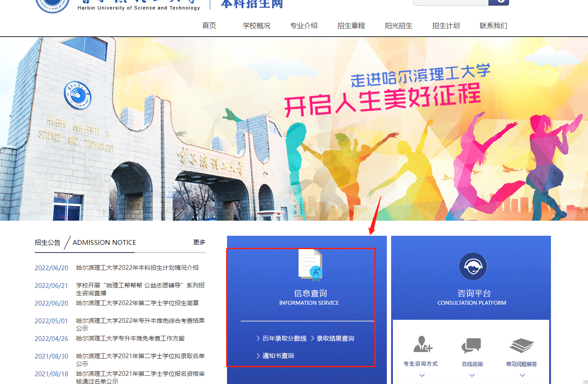Open 录取结果查询 link

(x=336, y=339)
